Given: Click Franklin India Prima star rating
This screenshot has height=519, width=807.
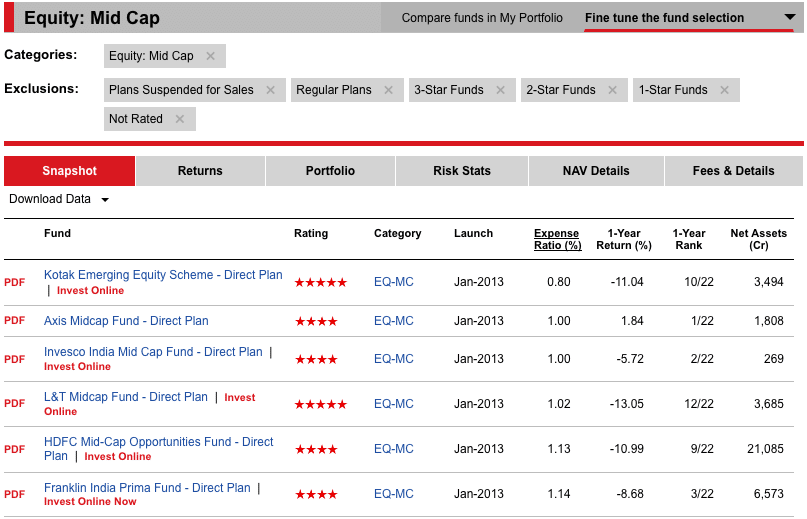Looking at the screenshot, I should 316,495.
